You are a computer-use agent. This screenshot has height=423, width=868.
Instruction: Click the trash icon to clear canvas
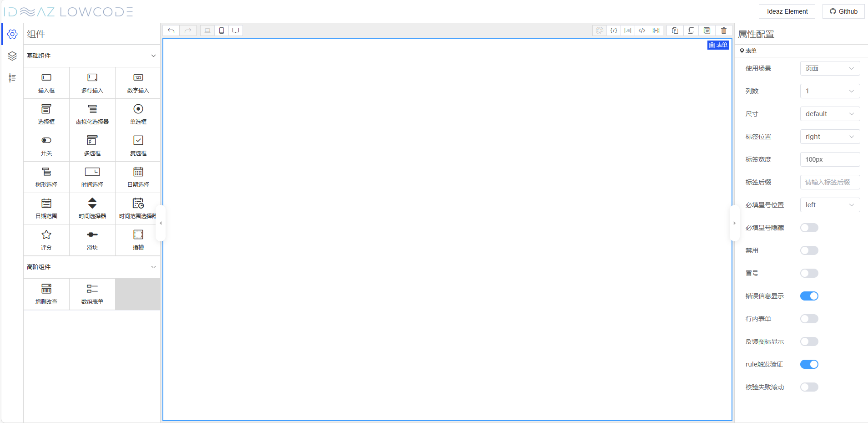724,31
